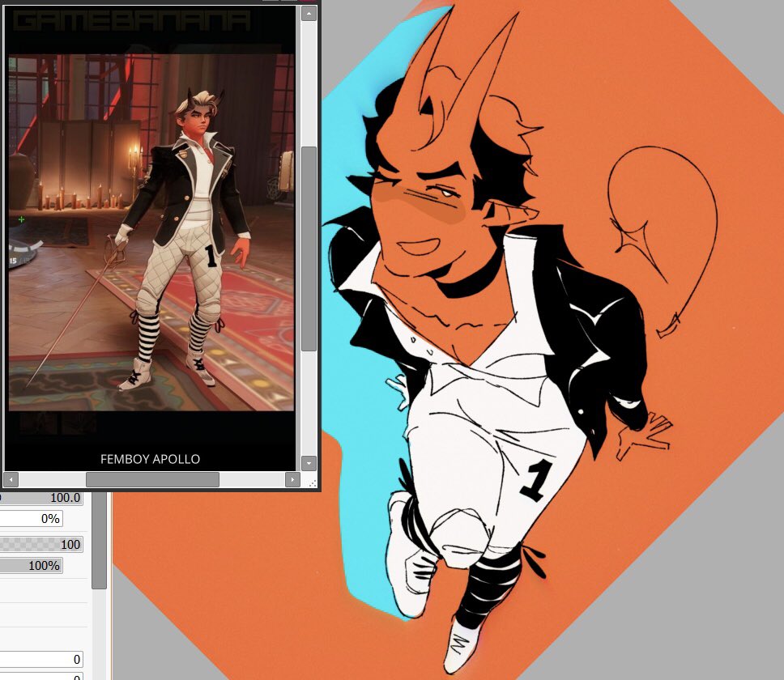Image resolution: width=784 pixels, height=680 pixels.
Task: Click the slider showing 100.0
Action: pyautogui.click(x=41, y=498)
